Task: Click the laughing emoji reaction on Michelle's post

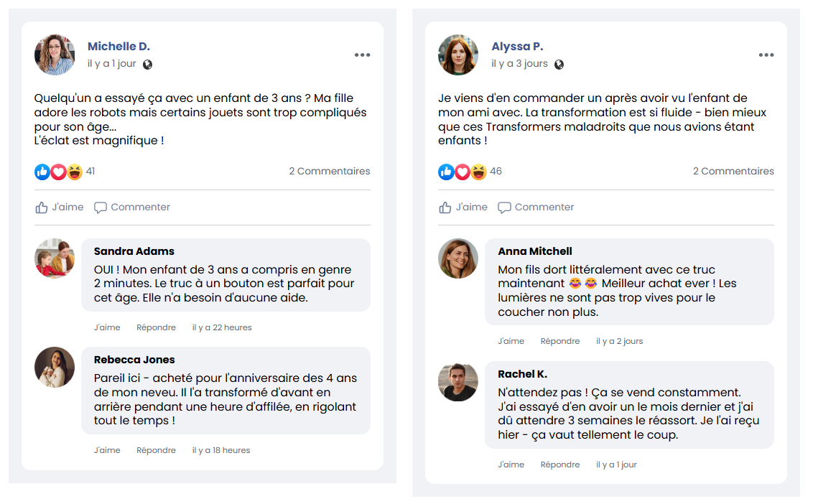Action: [75, 172]
